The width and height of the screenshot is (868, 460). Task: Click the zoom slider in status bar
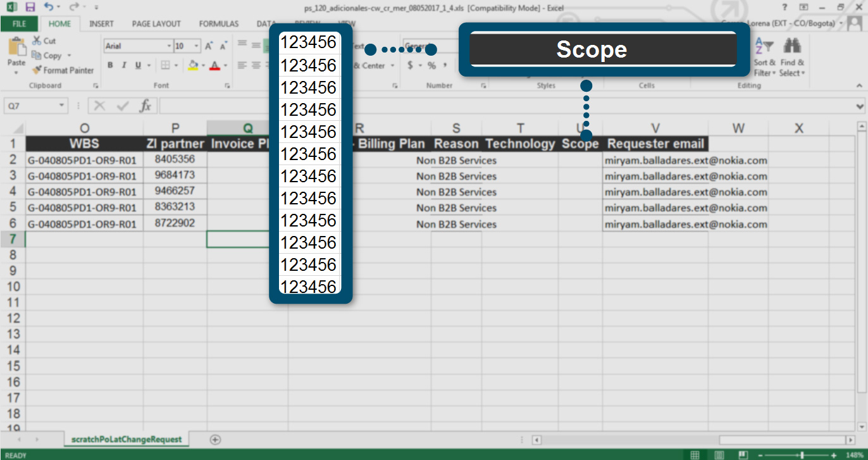pos(802,455)
